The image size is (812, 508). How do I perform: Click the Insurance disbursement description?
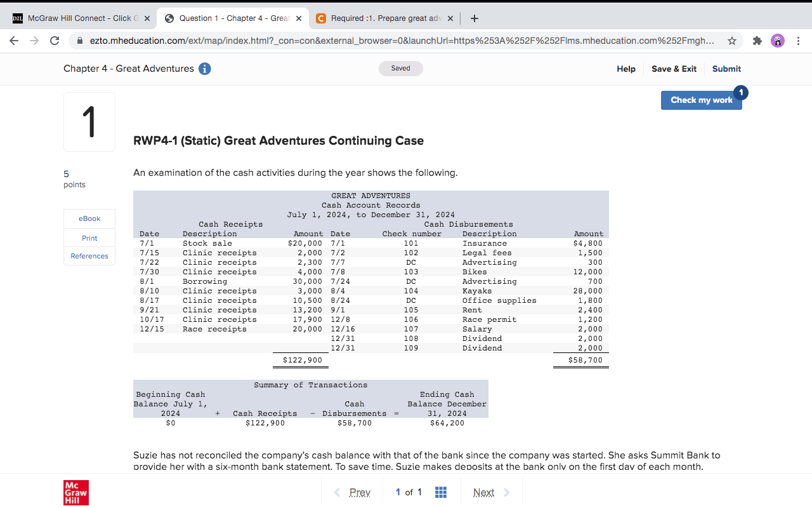coord(485,243)
